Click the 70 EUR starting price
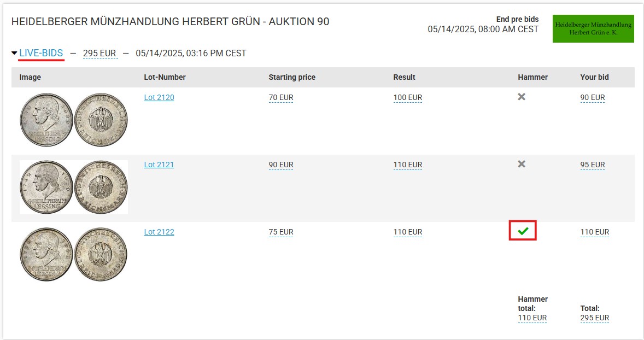 click(281, 98)
